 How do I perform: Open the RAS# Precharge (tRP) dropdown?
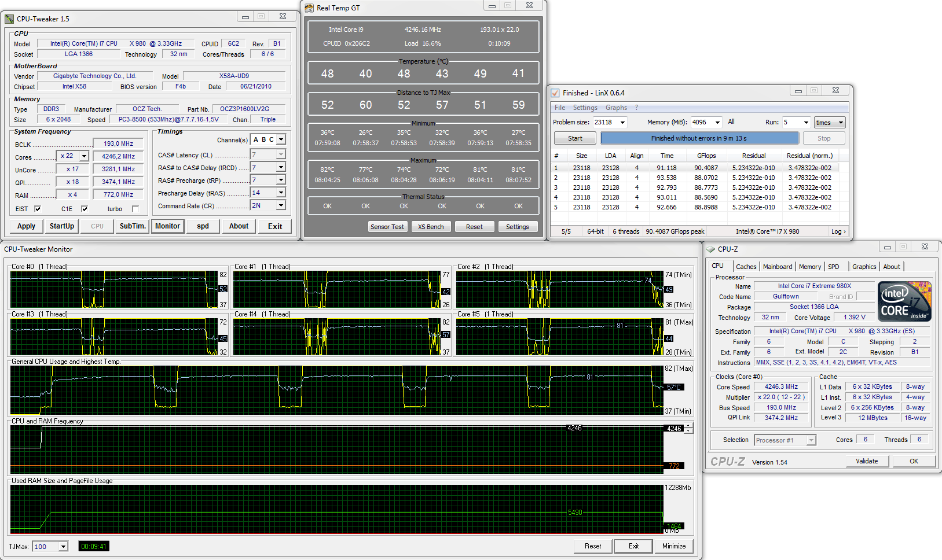point(281,180)
